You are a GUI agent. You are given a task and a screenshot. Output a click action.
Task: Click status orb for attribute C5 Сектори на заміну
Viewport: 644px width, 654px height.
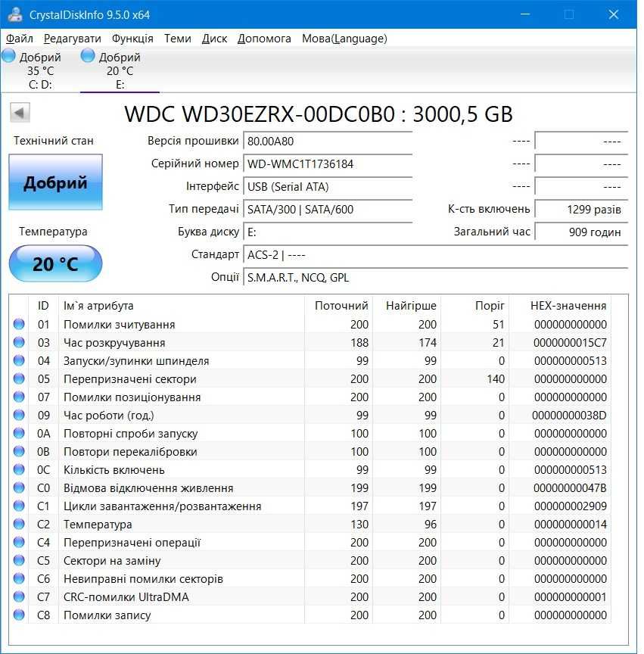pos(19,559)
